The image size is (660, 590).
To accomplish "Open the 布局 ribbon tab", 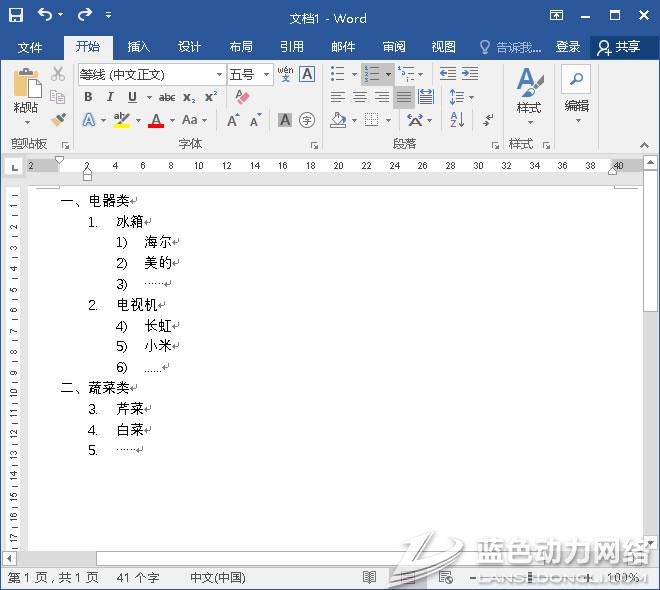I will point(241,47).
